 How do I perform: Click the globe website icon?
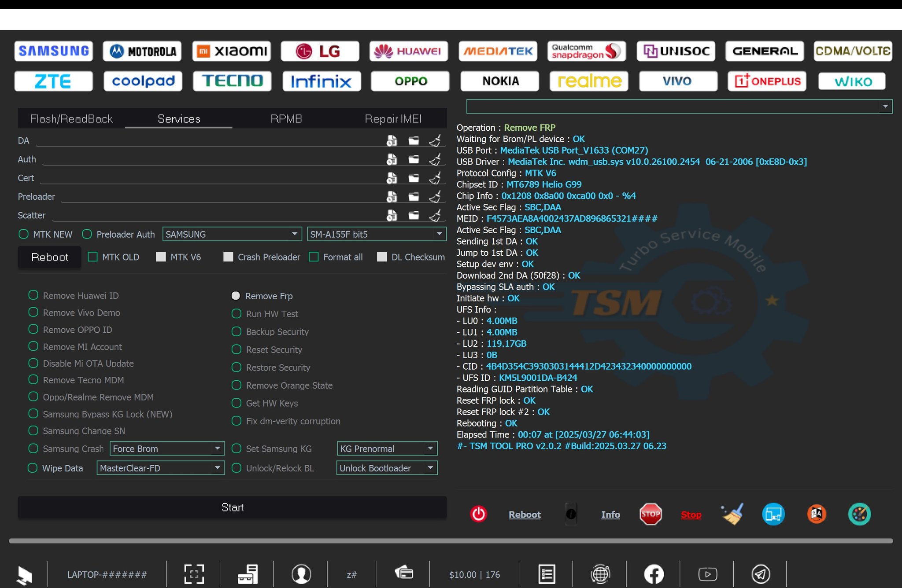pyautogui.click(x=600, y=574)
